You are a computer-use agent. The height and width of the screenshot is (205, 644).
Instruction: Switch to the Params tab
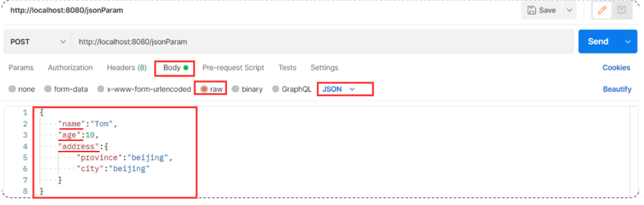(21, 68)
